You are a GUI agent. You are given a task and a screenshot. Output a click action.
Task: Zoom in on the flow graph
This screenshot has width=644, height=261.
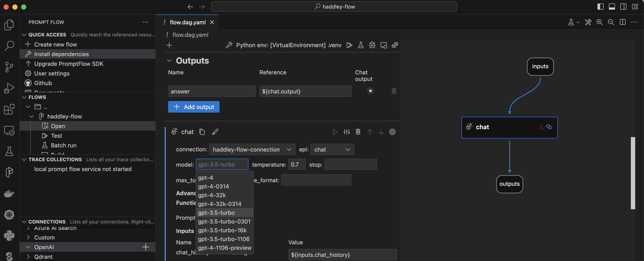[599, 22]
